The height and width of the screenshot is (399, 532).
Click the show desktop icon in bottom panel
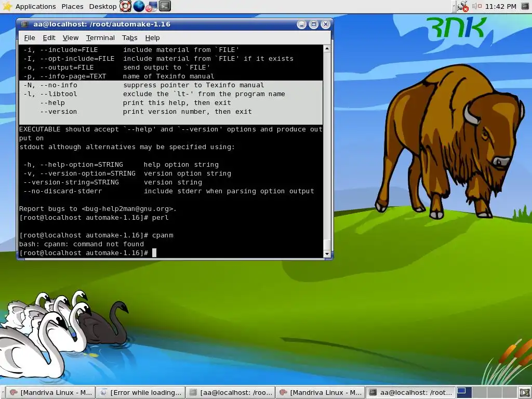point(525,393)
